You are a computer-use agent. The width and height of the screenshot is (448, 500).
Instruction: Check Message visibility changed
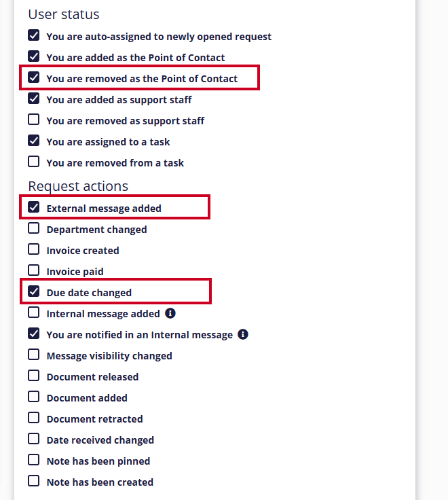point(33,355)
